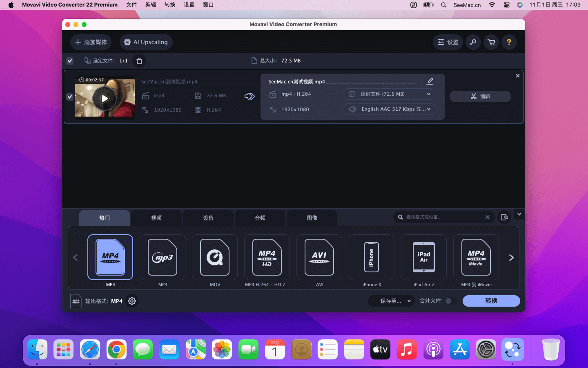Remove the video from the list

[518, 76]
